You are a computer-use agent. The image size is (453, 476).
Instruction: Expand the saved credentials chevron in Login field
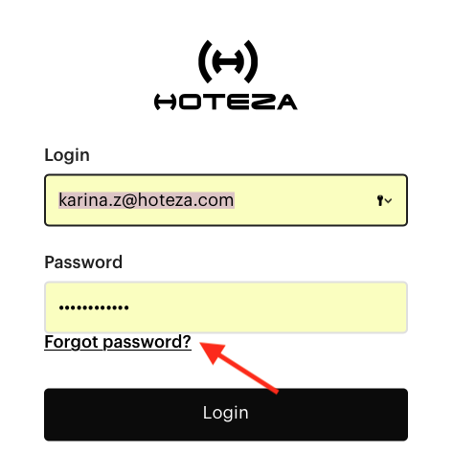388,201
